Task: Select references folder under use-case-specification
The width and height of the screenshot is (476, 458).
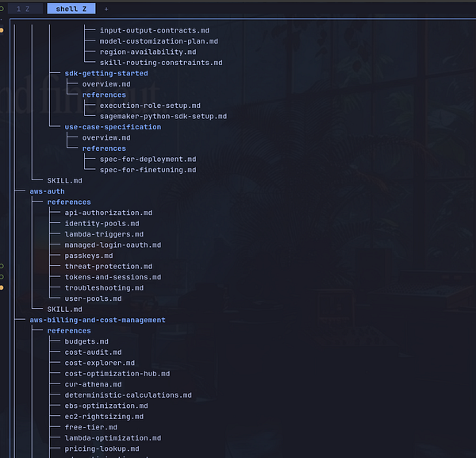Action: 104,148
